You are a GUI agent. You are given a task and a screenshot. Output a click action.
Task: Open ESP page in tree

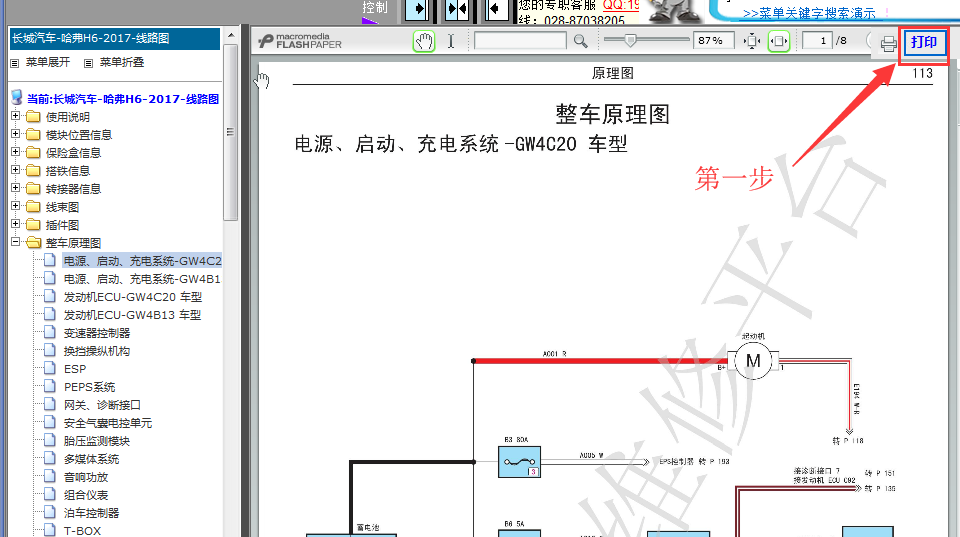click(x=75, y=369)
